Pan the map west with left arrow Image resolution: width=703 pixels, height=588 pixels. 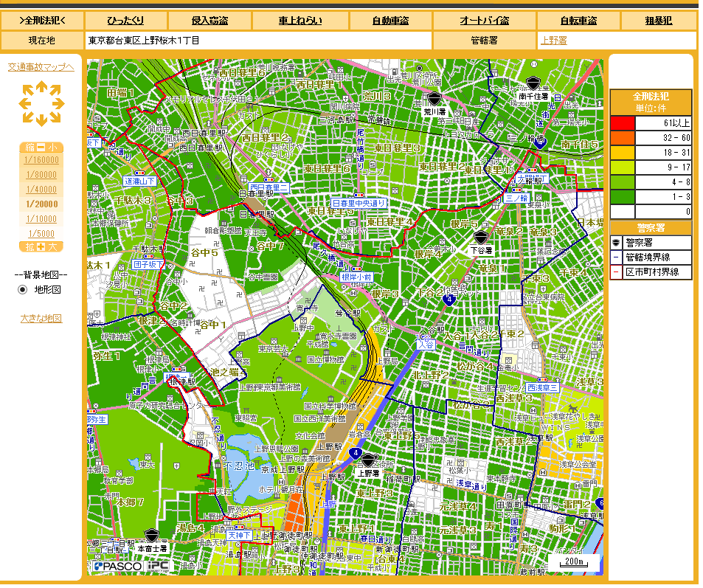25,103
